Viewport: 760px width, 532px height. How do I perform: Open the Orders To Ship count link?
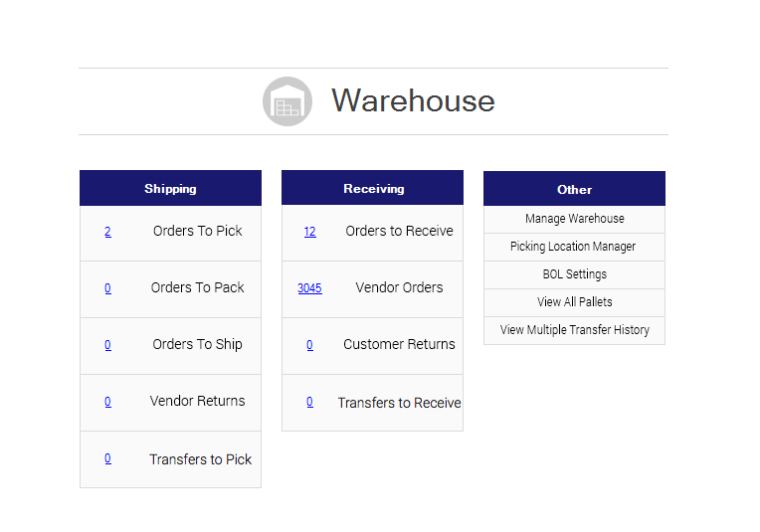[107, 345]
